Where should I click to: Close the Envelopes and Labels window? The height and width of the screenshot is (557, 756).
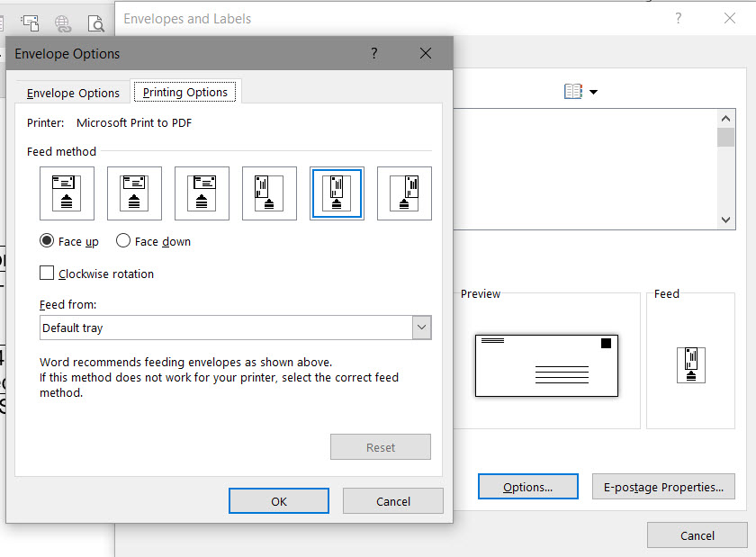click(730, 18)
